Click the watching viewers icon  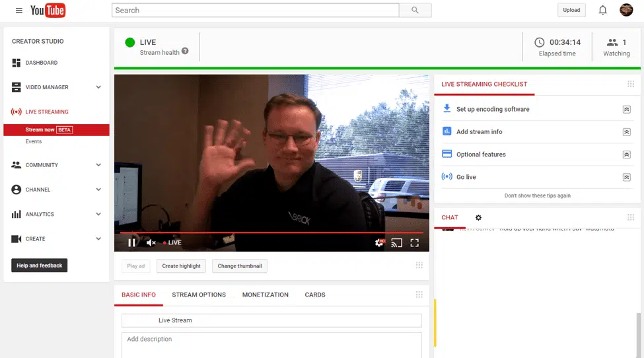[612, 42]
